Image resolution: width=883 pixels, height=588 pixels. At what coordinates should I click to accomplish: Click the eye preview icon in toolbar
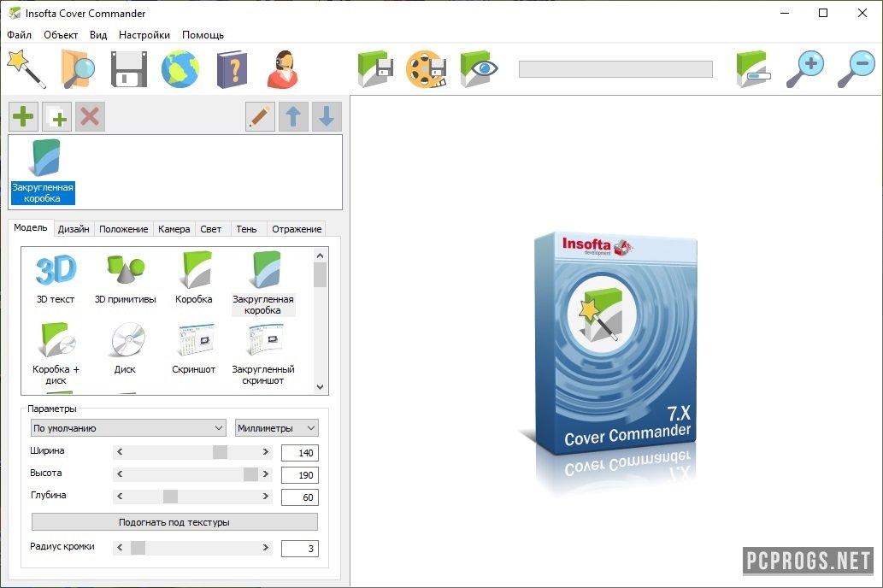(x=480, y=69)
